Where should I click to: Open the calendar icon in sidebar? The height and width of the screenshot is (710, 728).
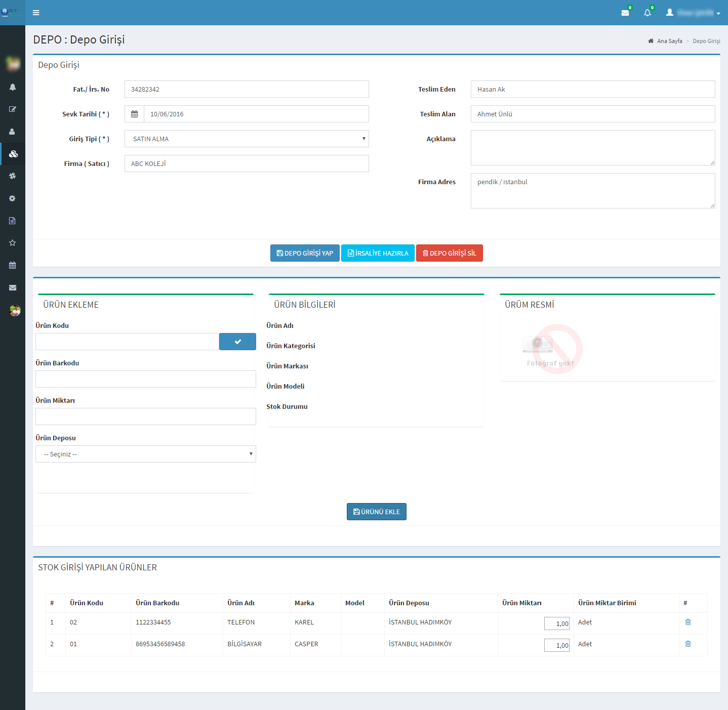pyautogui.click(x=13, y=265)
